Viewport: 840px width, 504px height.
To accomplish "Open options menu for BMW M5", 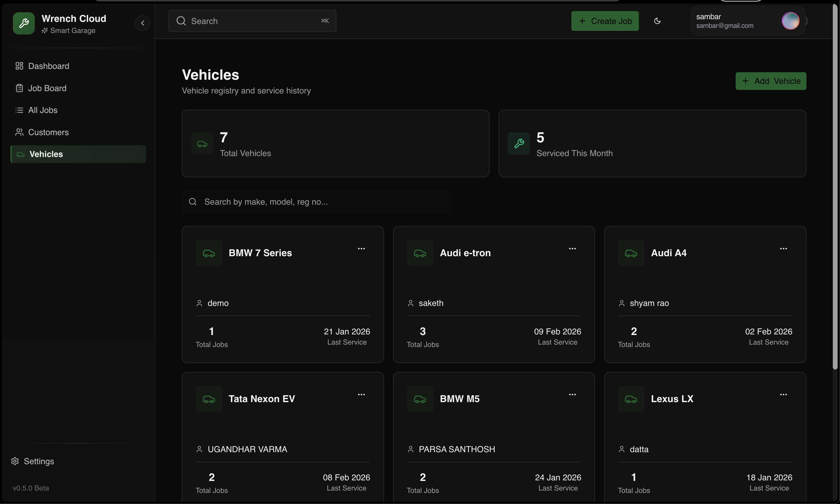I will point(572,395).
